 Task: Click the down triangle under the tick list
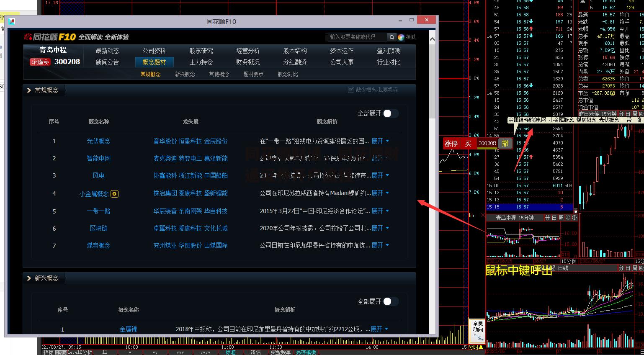pyautogui.click(x=576, y=212)
